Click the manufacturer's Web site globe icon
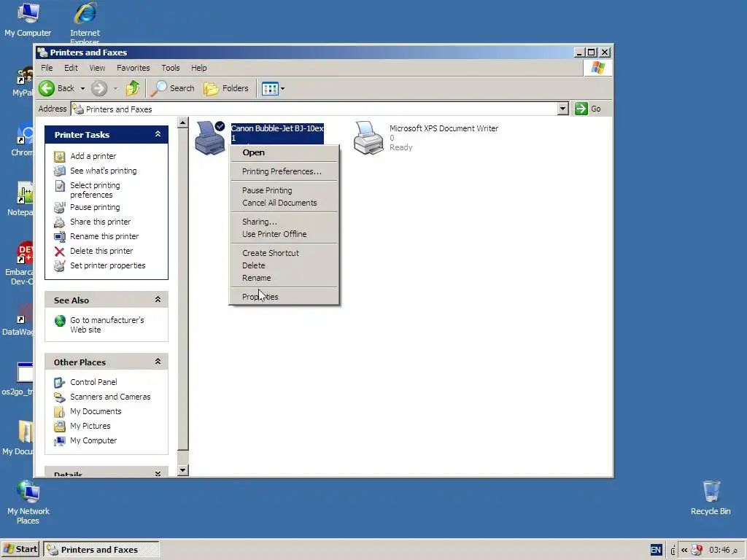The width and height of the screenshot is (747, 560). point(60,321)
